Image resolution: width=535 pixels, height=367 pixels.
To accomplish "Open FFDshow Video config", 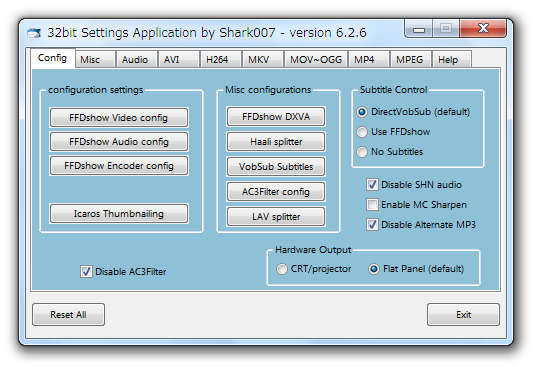I will (x=119, y=118).
